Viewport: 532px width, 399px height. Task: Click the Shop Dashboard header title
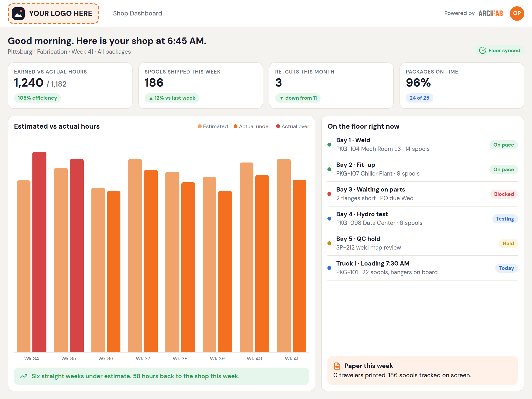pyautogui.click(x=138, y=13)
